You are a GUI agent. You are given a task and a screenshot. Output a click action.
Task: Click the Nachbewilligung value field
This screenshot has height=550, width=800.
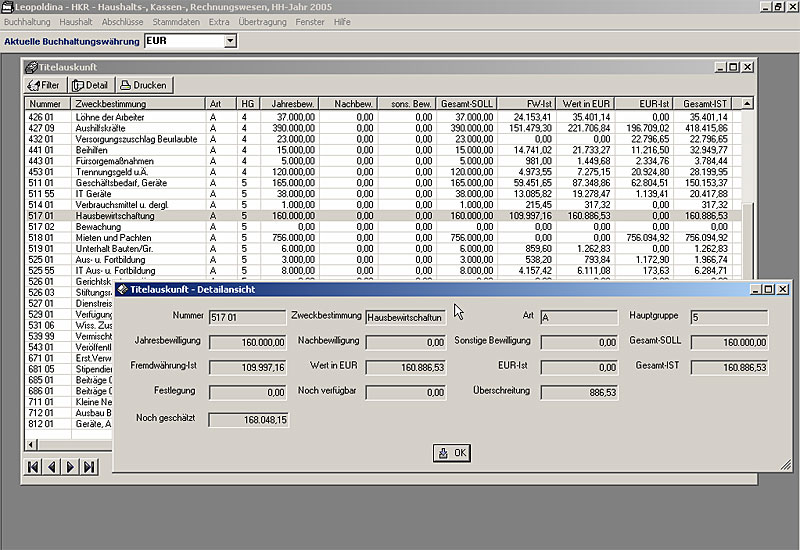(x=406, y=342)
